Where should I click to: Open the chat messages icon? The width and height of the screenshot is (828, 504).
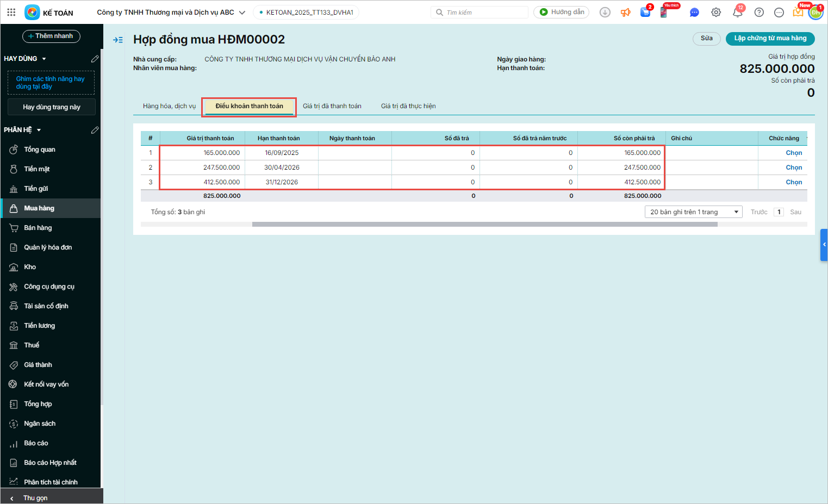(694, 13)
